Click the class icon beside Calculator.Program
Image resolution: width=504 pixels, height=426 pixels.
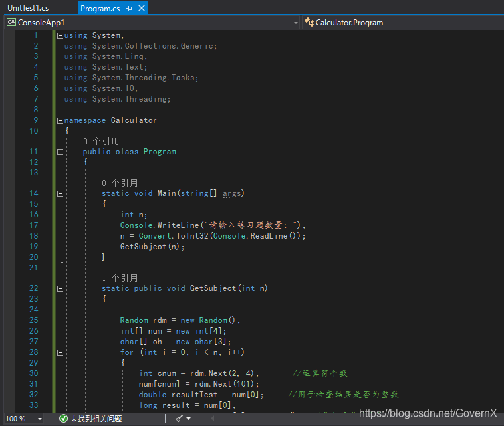tap(309, 22)
